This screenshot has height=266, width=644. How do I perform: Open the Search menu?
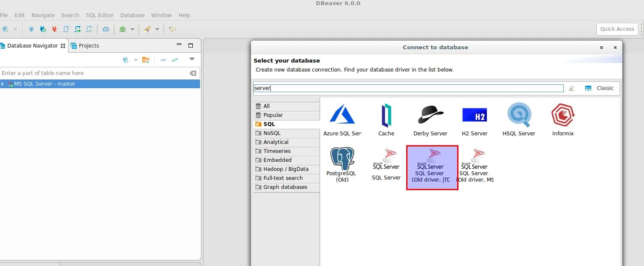click(70, 15)
